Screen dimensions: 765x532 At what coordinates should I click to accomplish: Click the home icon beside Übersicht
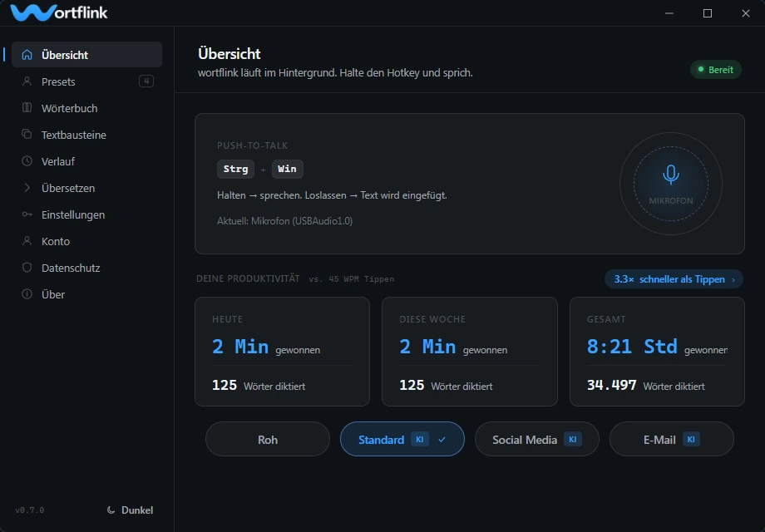point(27,55)
